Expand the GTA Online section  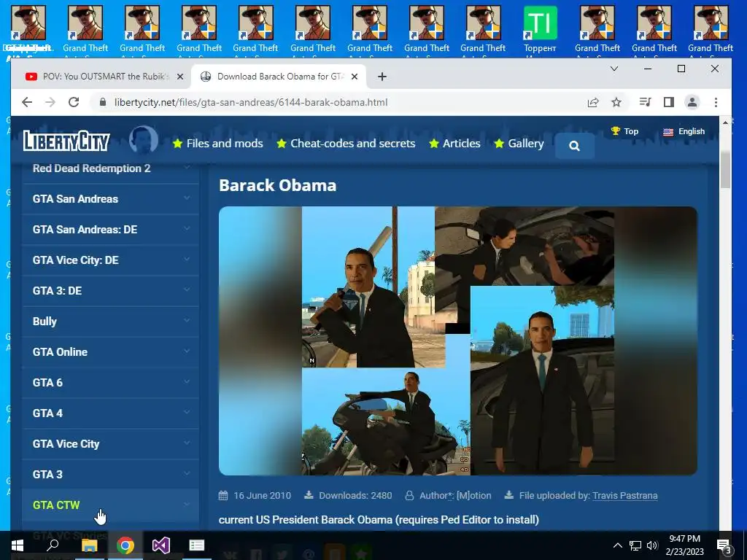111,352
